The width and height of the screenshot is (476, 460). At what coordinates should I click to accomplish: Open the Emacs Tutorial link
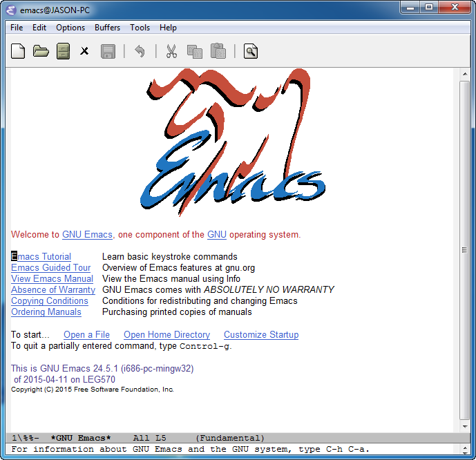pos(41,257)
